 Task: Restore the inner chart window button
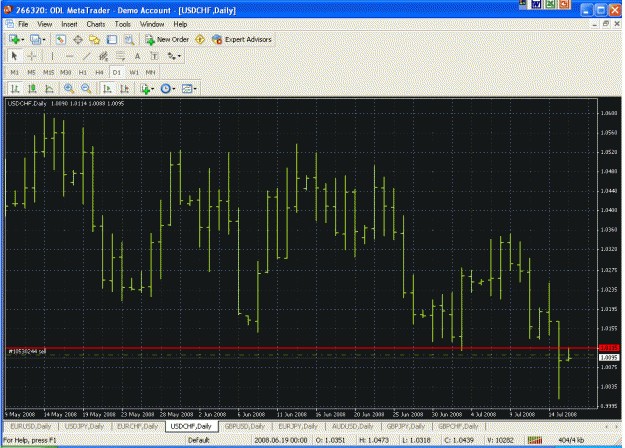tap(605, 24)
